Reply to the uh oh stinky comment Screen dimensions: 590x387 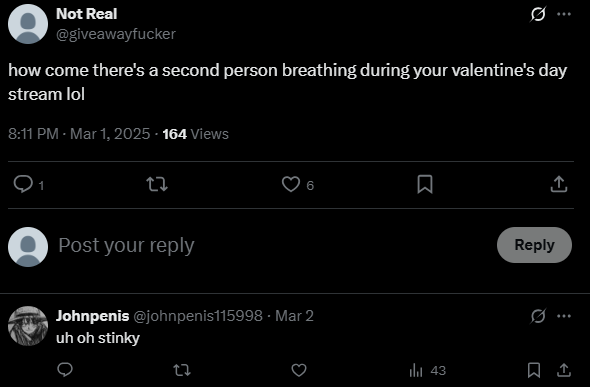click(x=65, y=370)
